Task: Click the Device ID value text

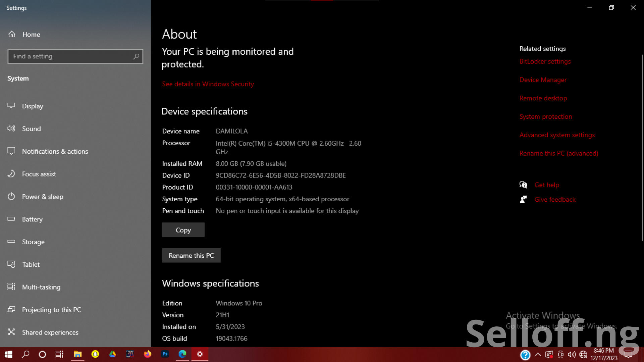Action: [x=281, y=175]
